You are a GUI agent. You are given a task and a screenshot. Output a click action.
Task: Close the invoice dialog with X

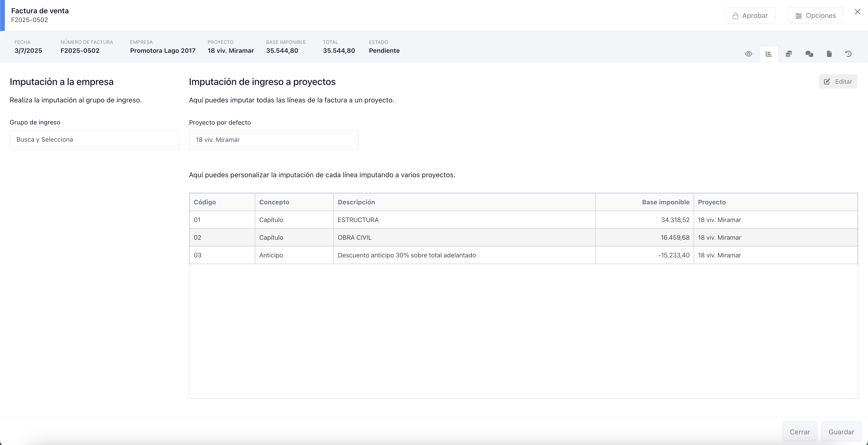857,12
